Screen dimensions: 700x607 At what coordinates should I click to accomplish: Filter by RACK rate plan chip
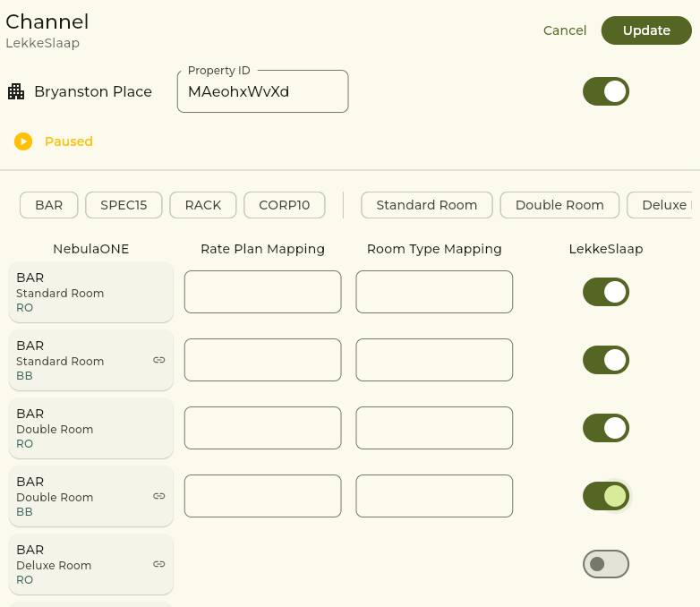point(203,205)
